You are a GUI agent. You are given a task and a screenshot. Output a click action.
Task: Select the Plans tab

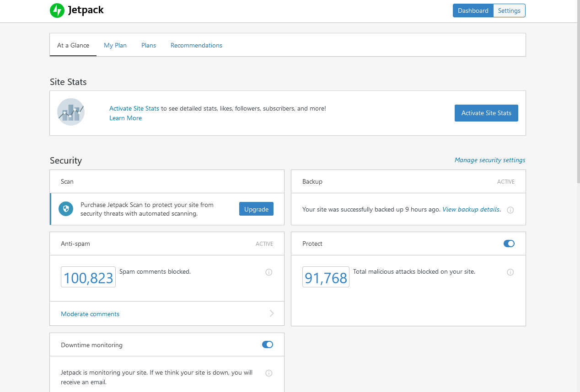148,45
